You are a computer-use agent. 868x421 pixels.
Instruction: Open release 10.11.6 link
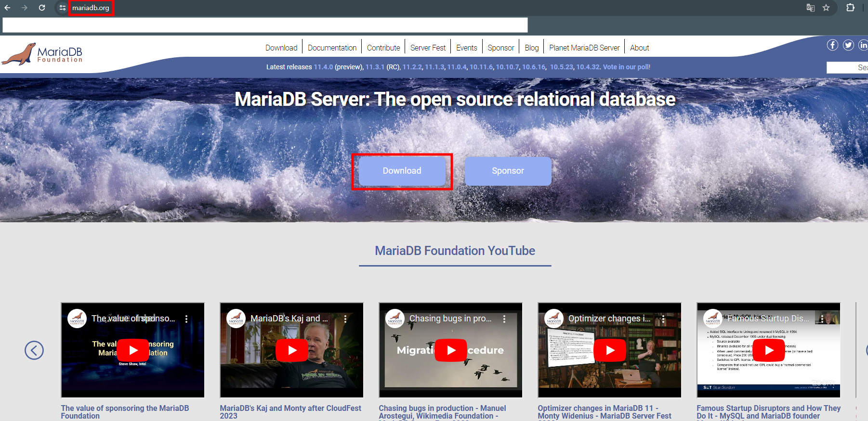click(481, 67)
